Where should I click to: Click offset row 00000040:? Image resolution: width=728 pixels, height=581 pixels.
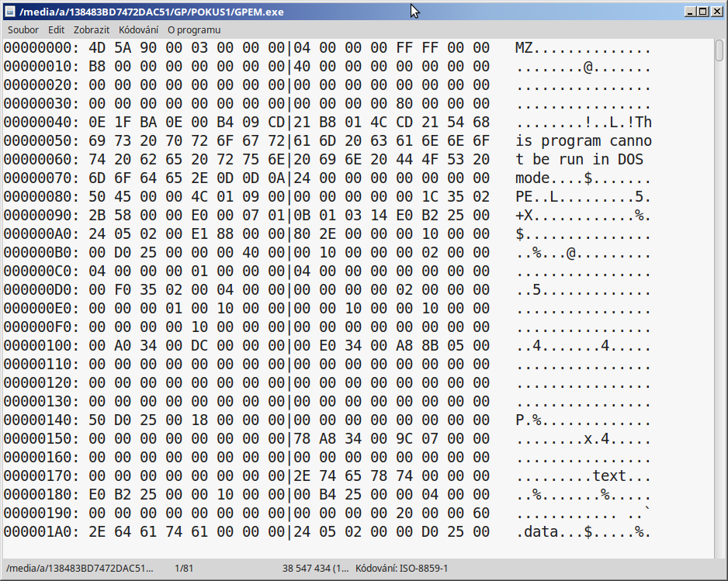coord(41,122)
